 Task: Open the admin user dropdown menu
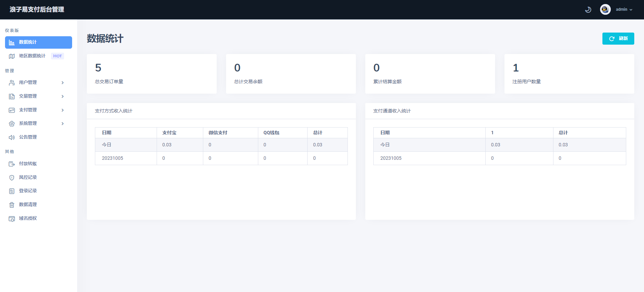point(624,9)
